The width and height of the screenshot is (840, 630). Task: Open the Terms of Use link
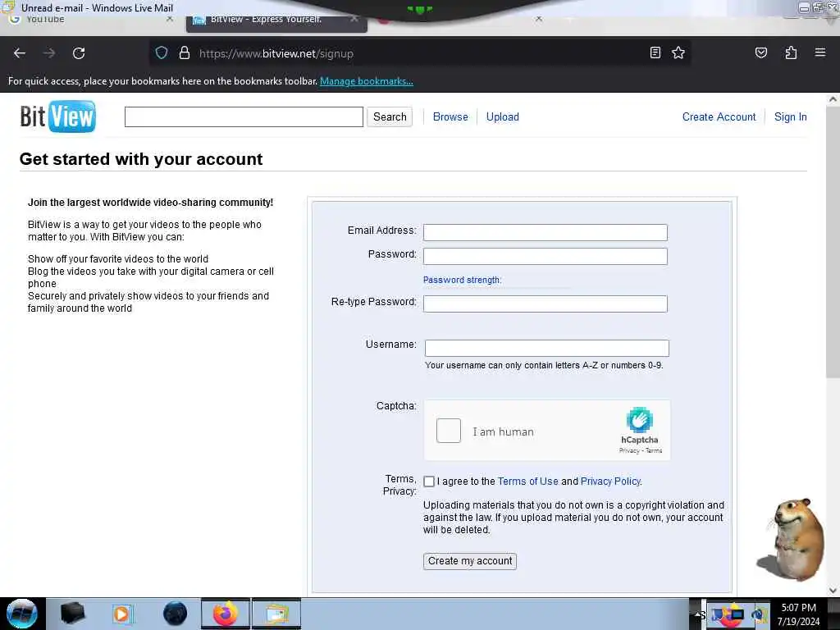527,481
